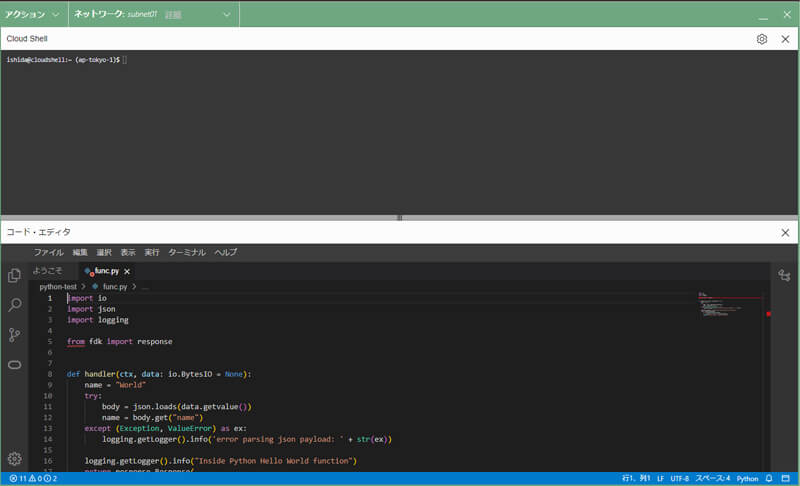This screenshot has height=486, width=800.
Task: Open the 選択 menu
Action: click(x=104, y=252)
